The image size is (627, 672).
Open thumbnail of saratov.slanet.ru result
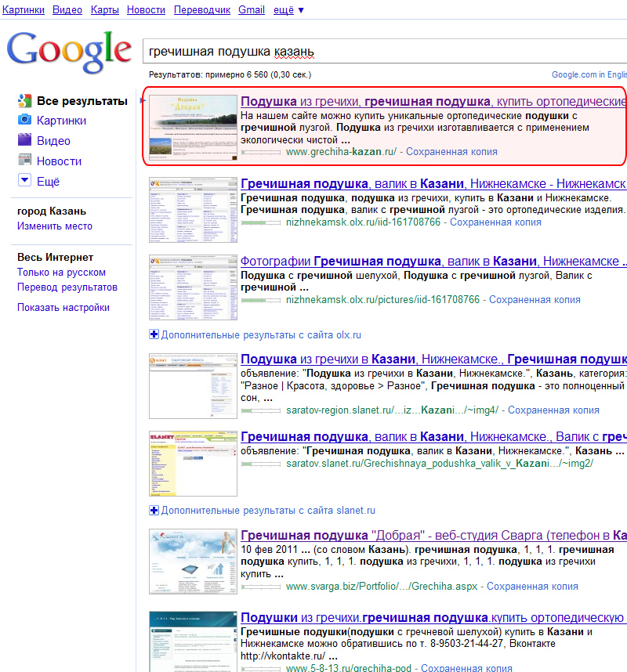pyautogui.click(x=193, y=464)
